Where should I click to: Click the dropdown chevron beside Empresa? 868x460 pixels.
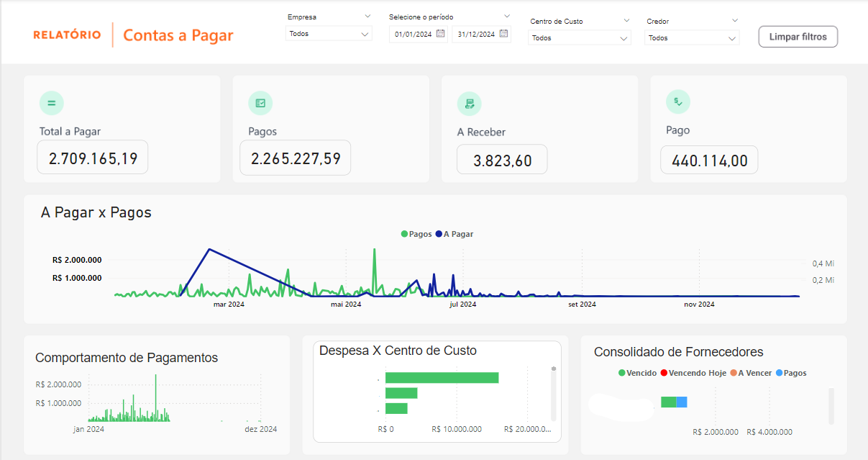[x=367, y=15]
